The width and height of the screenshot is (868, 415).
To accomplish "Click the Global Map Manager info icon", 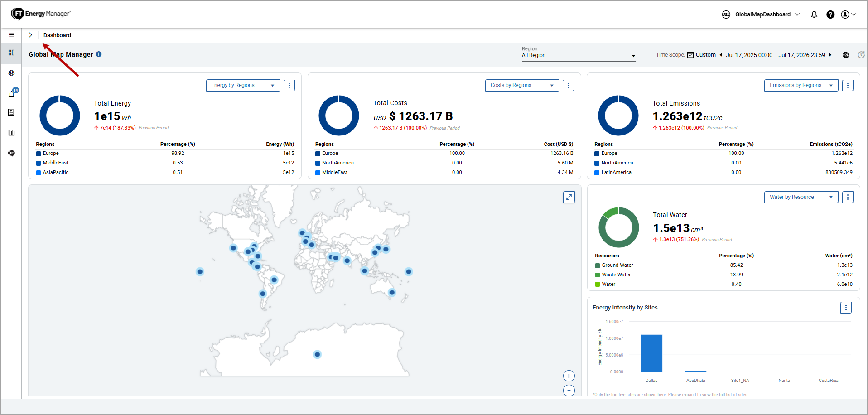I will [x=99, y=54].
